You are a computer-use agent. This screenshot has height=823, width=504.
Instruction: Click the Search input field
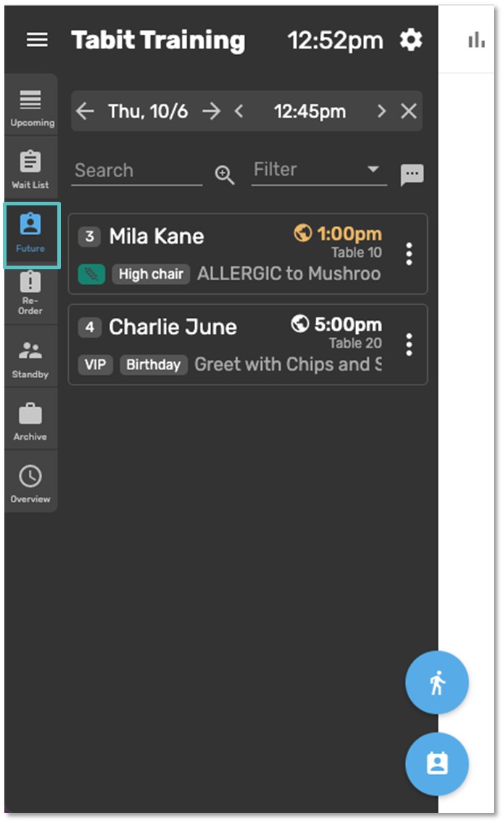tap(136, 171)
